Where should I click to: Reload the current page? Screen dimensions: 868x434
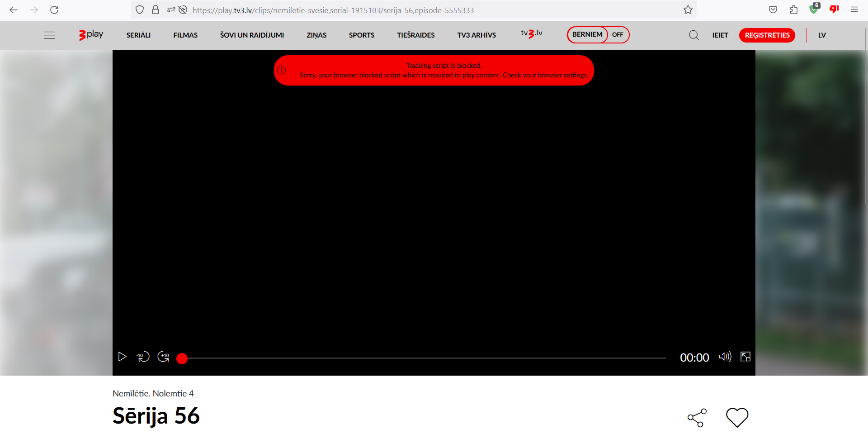[x=54, y=10]
